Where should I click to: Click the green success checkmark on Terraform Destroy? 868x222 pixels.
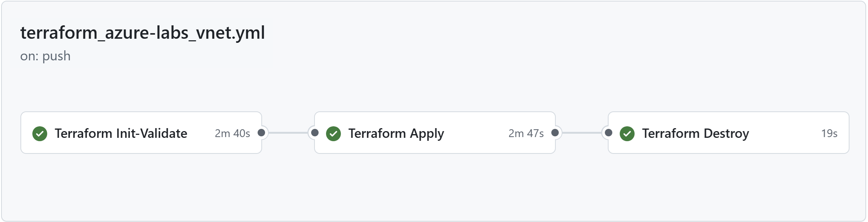pos(627,133)
